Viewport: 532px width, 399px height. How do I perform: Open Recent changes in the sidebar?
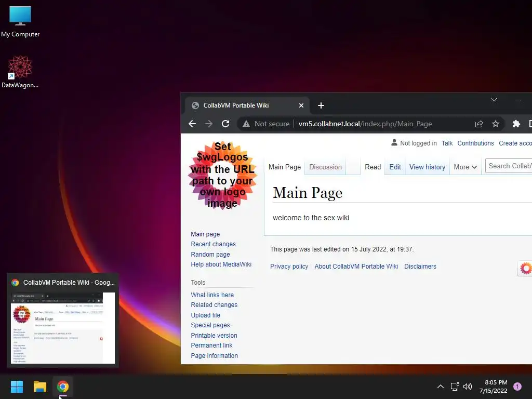(x=213, y=244)
